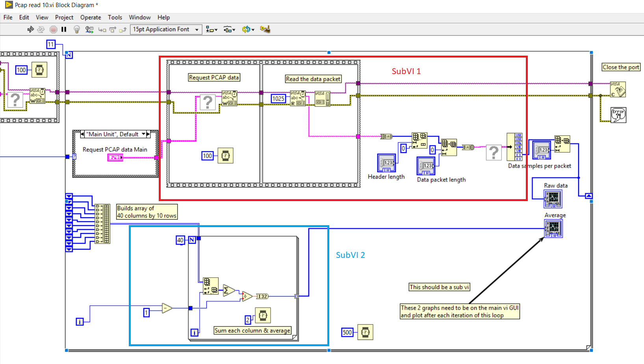Click the missing subVI question mark after Data packet length
The width and height of the screenshot is (644, 364).
[494, 153]
